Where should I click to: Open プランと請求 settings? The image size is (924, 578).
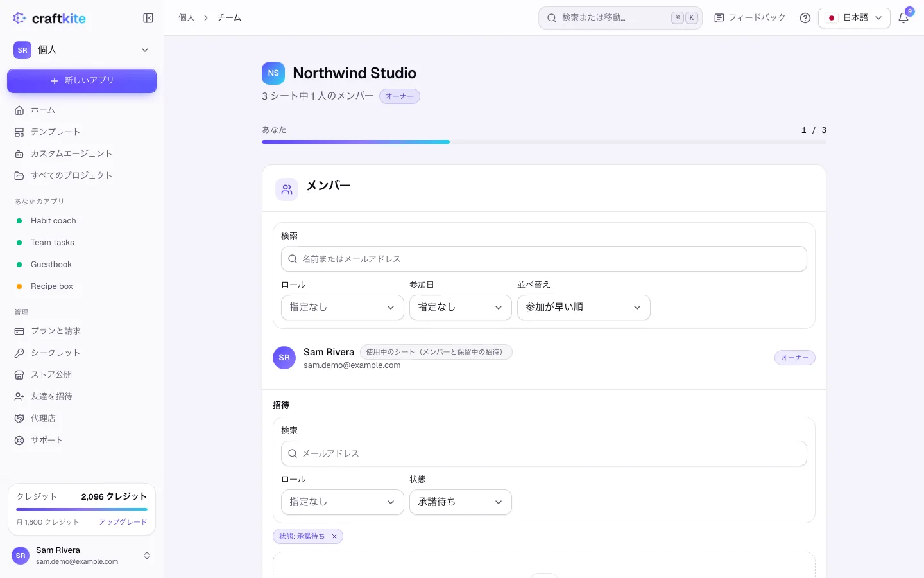point(81,331)
